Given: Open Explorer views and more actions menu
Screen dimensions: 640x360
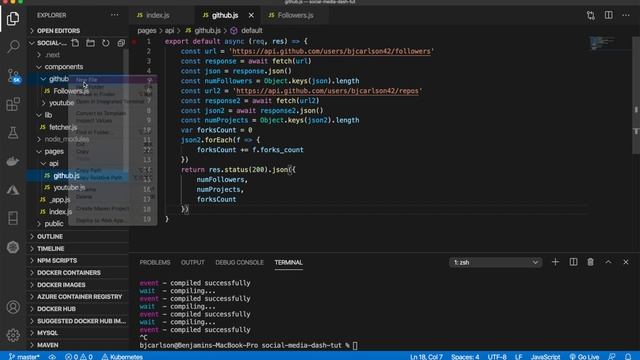Looking at the screenshot, I should 115,15.
